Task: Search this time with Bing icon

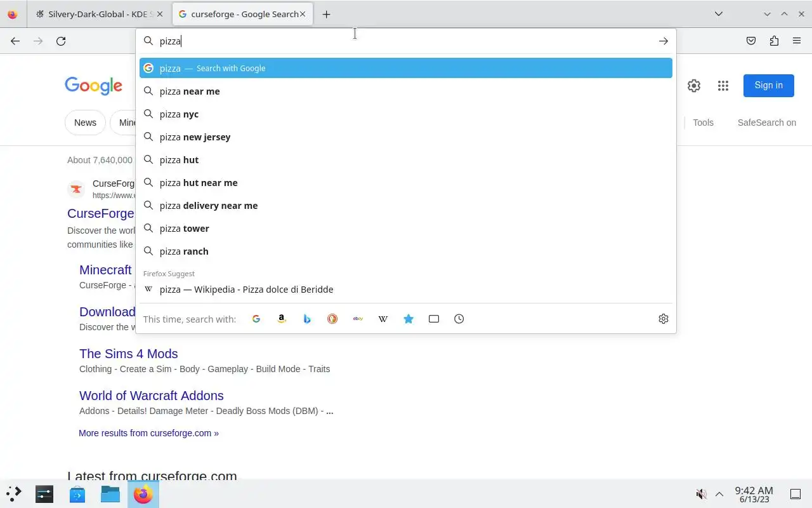Action: (x=307, y=319)
